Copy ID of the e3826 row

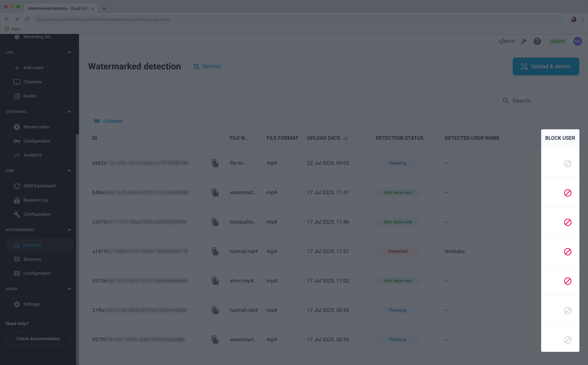tap(215, 163)
